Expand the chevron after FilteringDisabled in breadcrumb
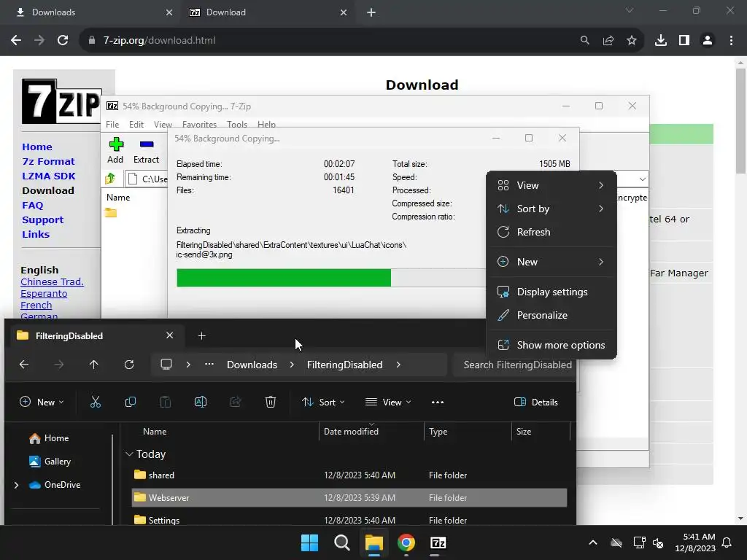The image size is (747, 560). [x=398, y=365]
